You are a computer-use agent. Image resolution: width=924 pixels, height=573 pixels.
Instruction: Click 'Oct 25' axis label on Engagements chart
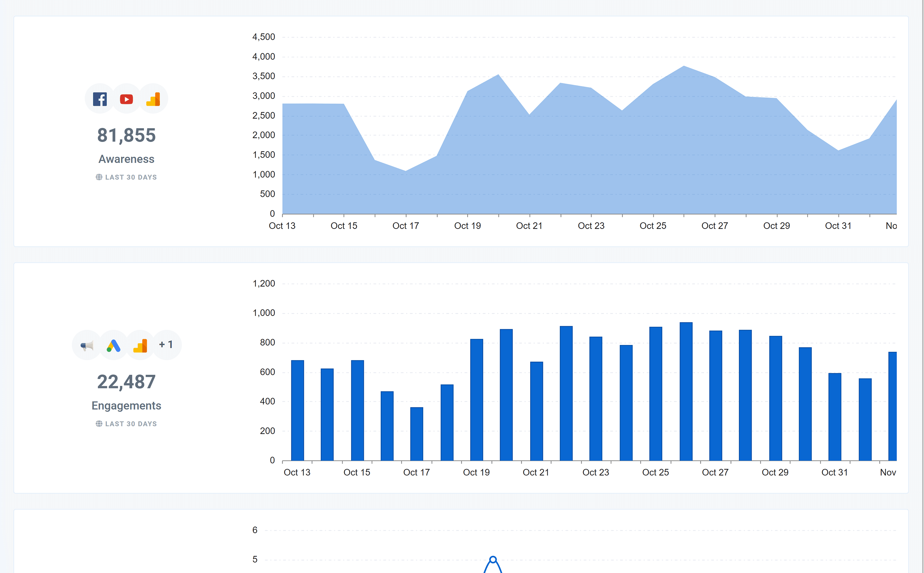click(x=656, y=472)
